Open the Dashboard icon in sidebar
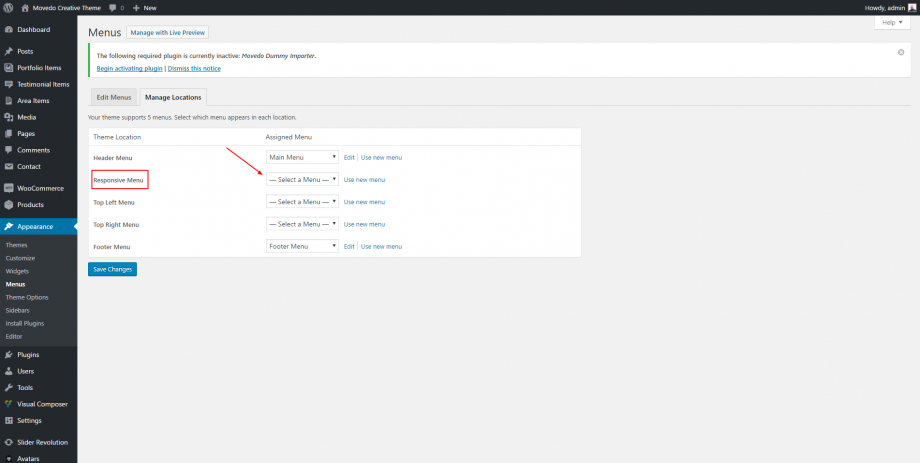The image size is (920, 463). [x=8, y=29]
